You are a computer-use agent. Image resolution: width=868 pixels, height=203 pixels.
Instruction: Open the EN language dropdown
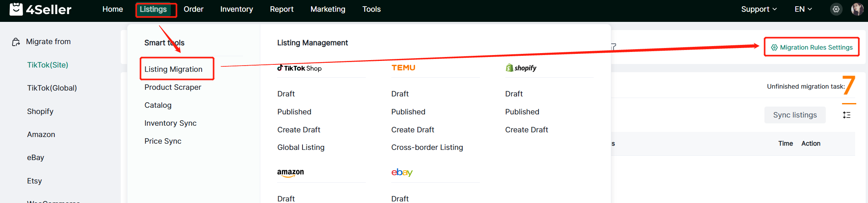coord(803,9)
